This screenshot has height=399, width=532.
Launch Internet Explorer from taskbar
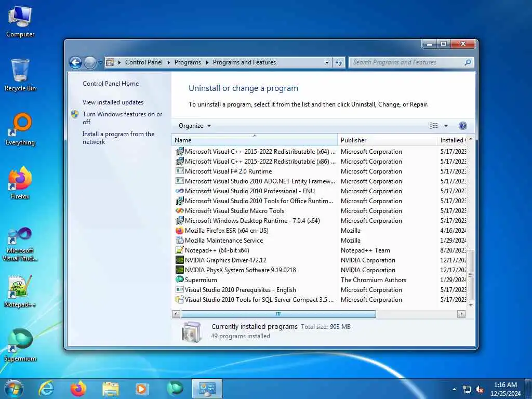point(46,389)
